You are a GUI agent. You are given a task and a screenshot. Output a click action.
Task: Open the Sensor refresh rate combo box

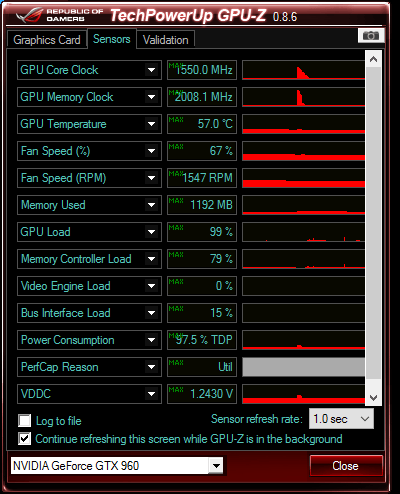342,419
